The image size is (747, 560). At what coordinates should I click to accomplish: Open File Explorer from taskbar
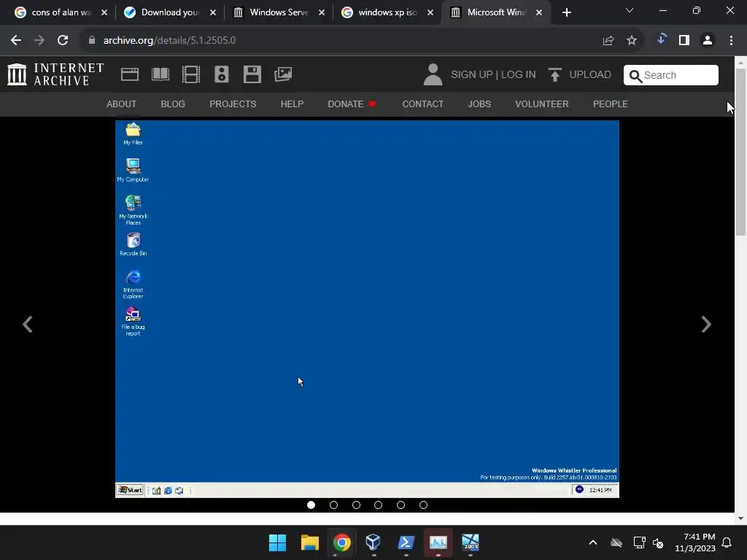tap(309, 542)
